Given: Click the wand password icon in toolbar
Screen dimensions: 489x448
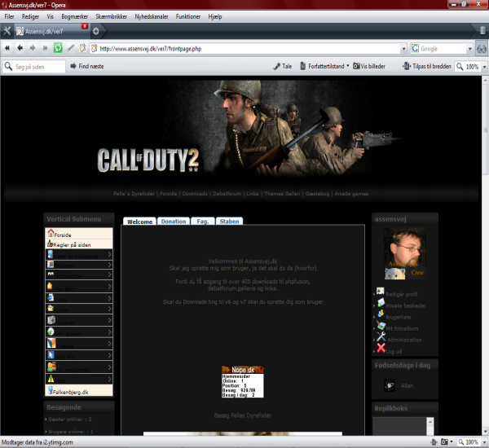Looking at the screenshot, I should coord(71,48).
